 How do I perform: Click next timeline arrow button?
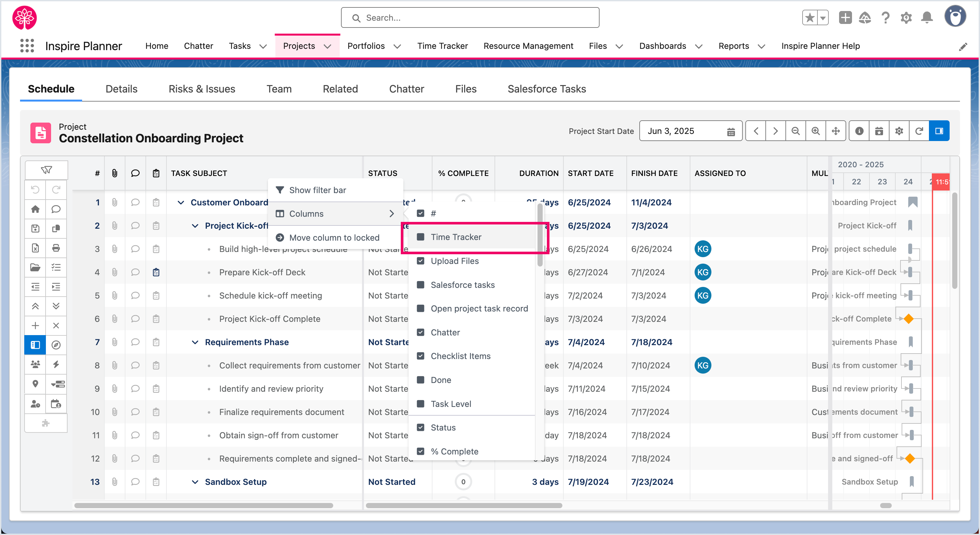(x=776, y=131)
